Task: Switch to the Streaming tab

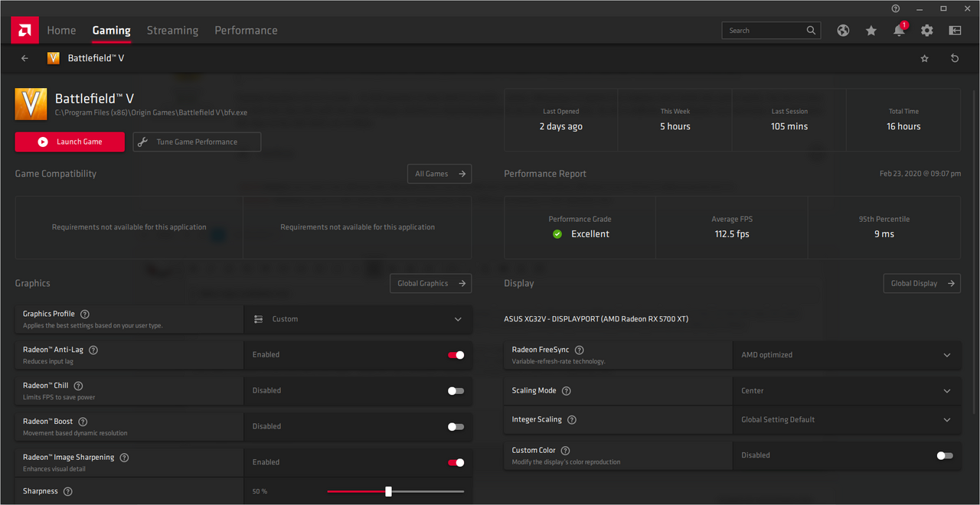Action: point(172,31)
